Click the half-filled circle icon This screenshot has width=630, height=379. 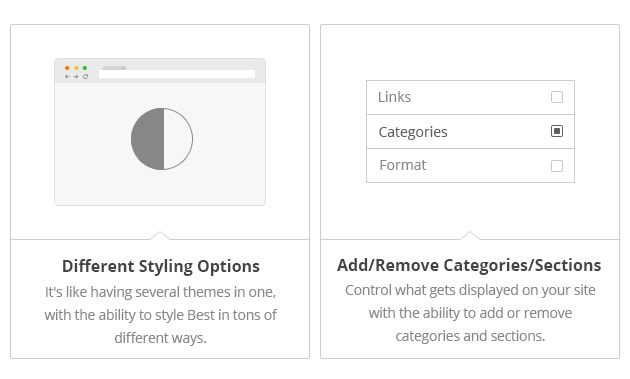[162, 139]
